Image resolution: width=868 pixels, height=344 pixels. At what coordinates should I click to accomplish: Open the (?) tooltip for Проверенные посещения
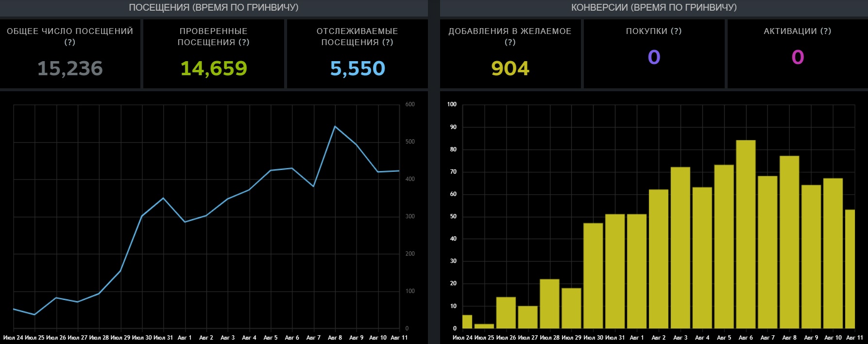243,42
